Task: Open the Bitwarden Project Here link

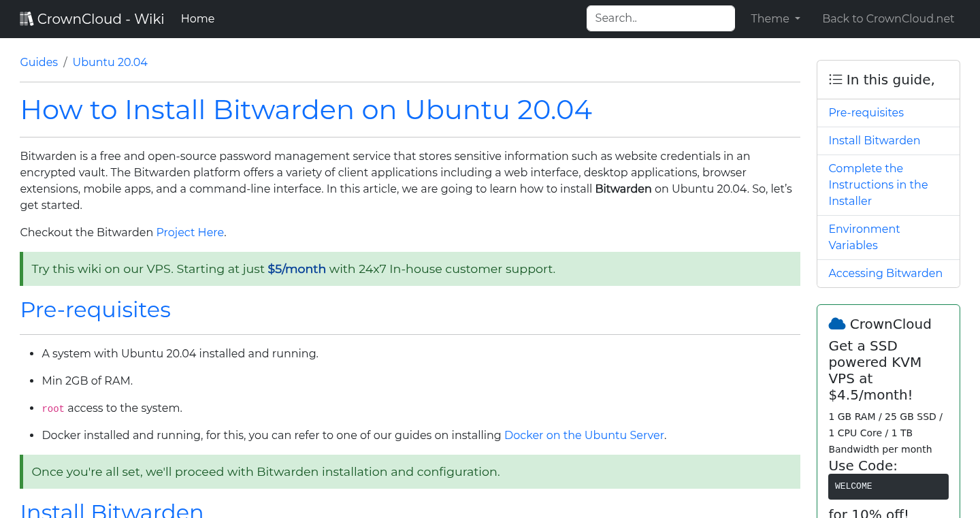Action: pyautogui.click(x=190, y=232)
